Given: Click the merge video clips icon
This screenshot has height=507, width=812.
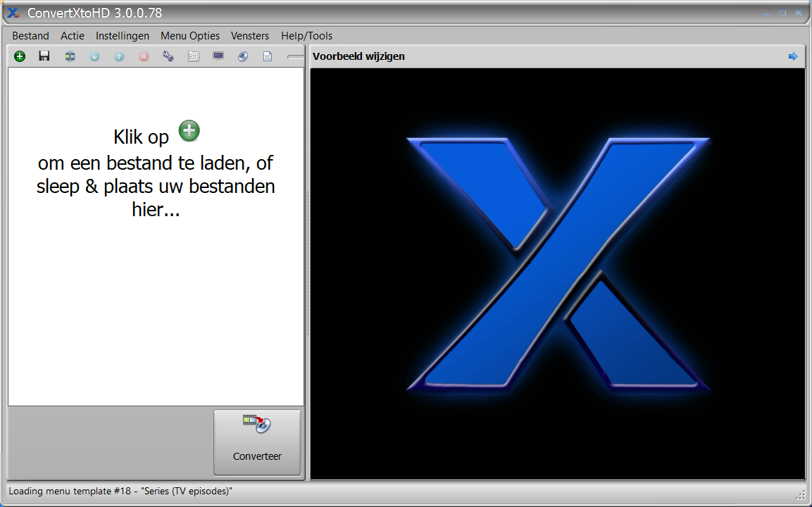Looking at the screenshot, I should coord(70,56).
